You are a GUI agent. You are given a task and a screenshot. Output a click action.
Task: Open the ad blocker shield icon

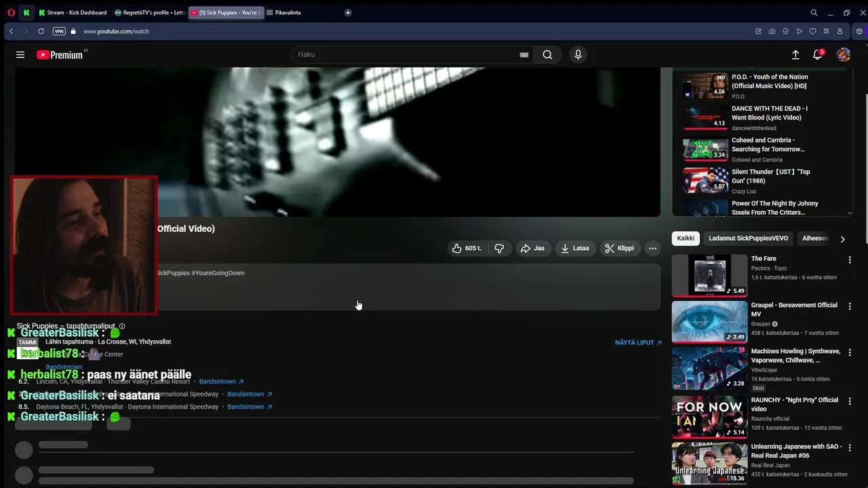(x=786, y=31)
